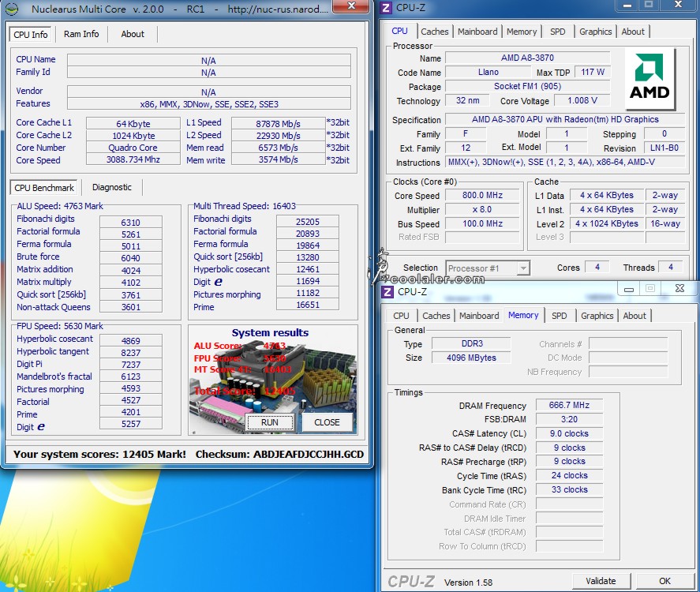Open Caches tab in top CPU-Z window
700x592 pixels.
[434, 32]
